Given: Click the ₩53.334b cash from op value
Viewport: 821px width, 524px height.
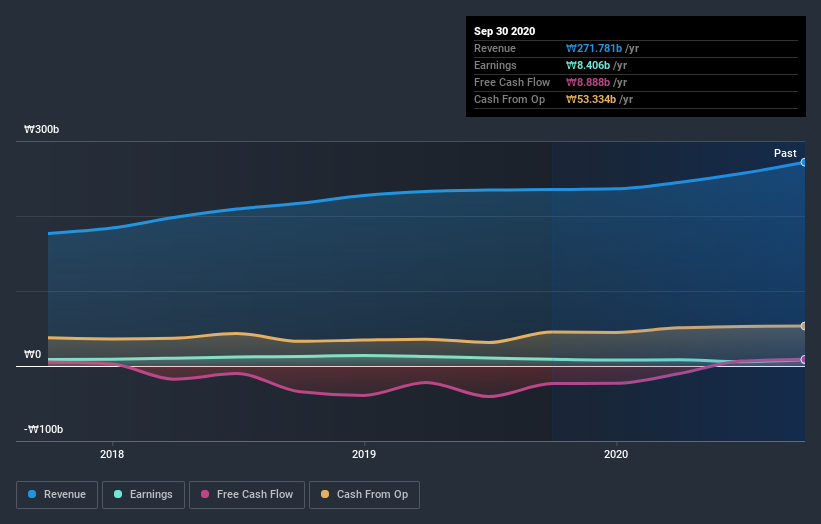Looking at the screenshot, I should coord(591,99).
